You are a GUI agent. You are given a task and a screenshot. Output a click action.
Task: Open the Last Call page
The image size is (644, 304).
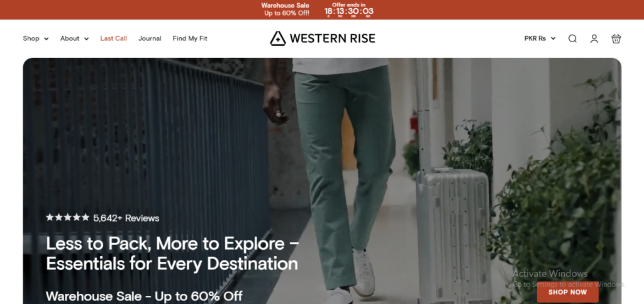click(113, 38)
